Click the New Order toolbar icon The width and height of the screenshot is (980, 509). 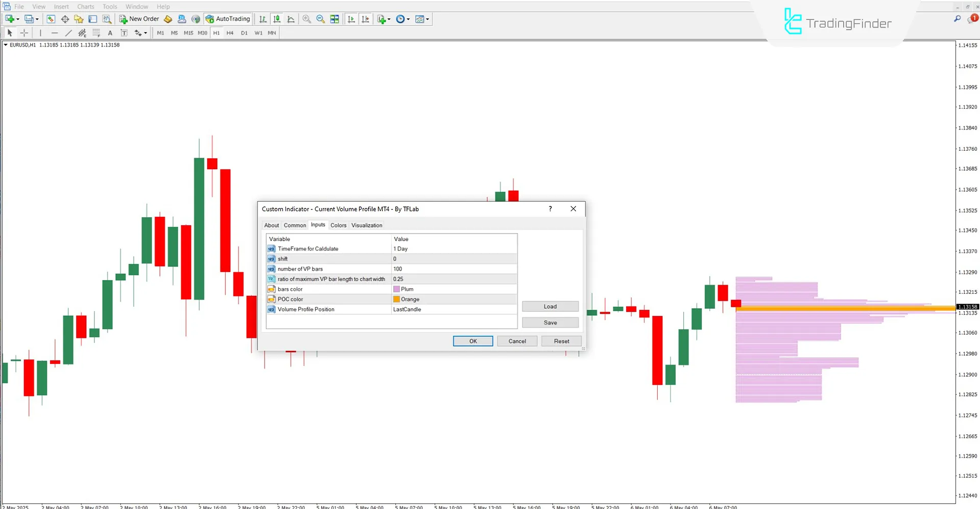[x=138, y=19]
